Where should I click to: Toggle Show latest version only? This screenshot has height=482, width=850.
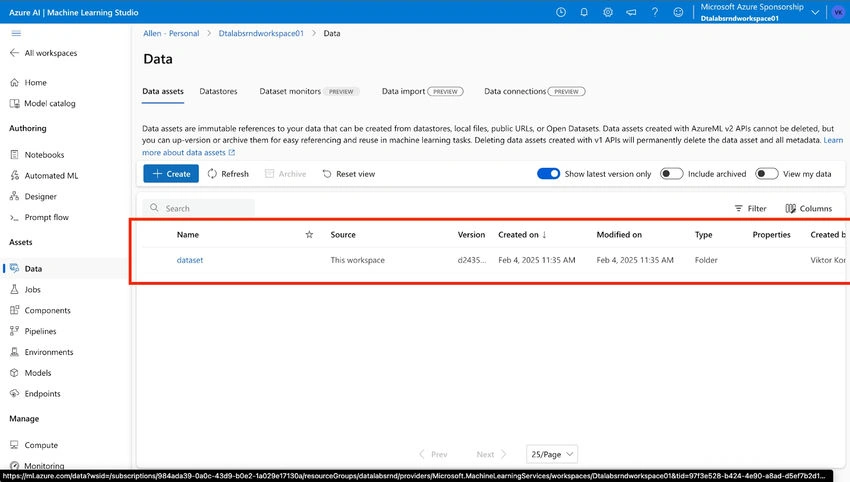(x=548, y=173)
